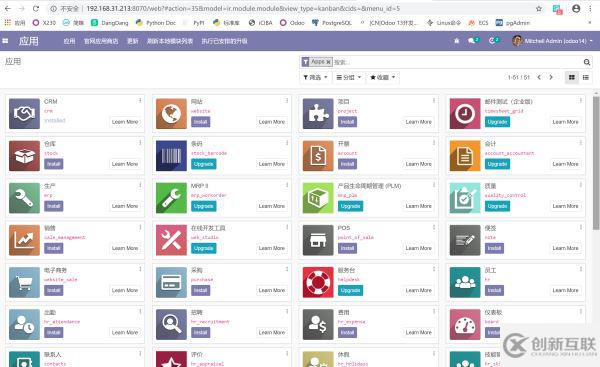
Task: Click the POS storefront app icon
Action: click(x=318, y=240)
